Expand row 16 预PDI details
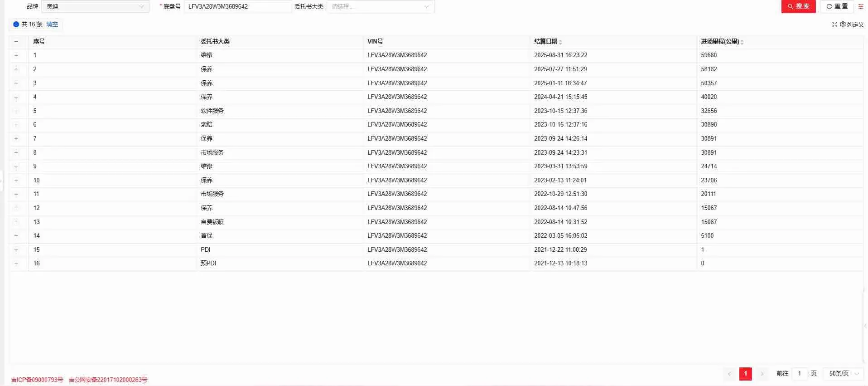Image resolution: width=868 pixels, height=386 pixels. [16, 264]
